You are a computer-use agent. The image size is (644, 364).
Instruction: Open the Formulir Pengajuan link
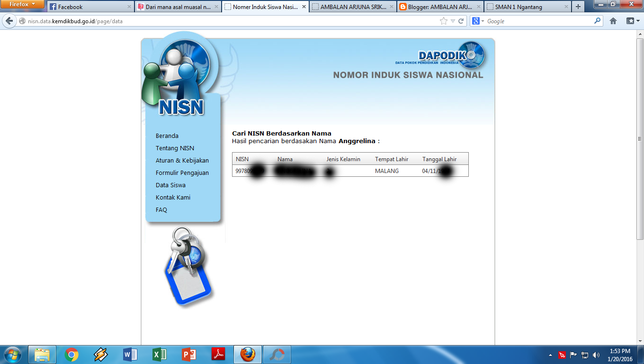pyautogui.click(x=182, y=173)
